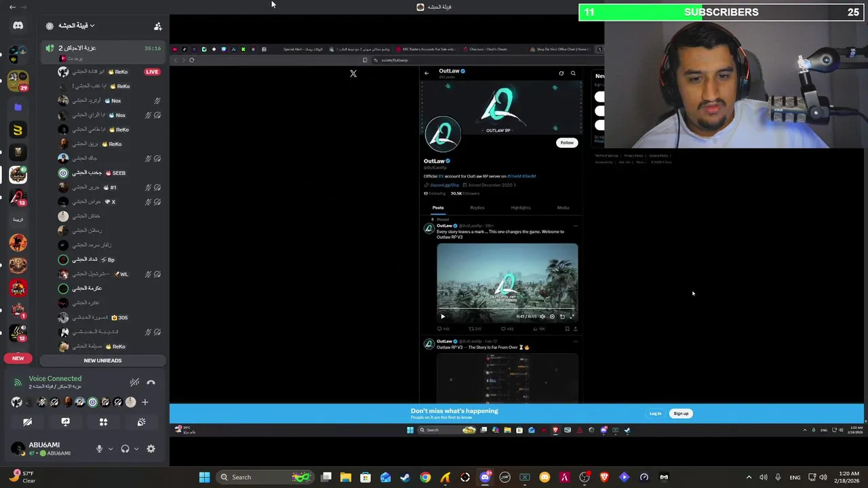
Task: Click the red NEW server indicator
Action: [18, 358]
